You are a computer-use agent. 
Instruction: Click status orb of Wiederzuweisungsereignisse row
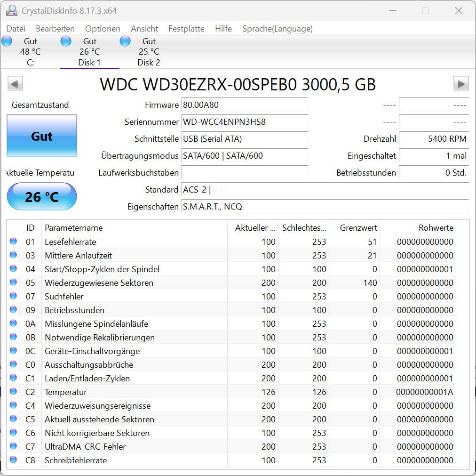(13, 405)
